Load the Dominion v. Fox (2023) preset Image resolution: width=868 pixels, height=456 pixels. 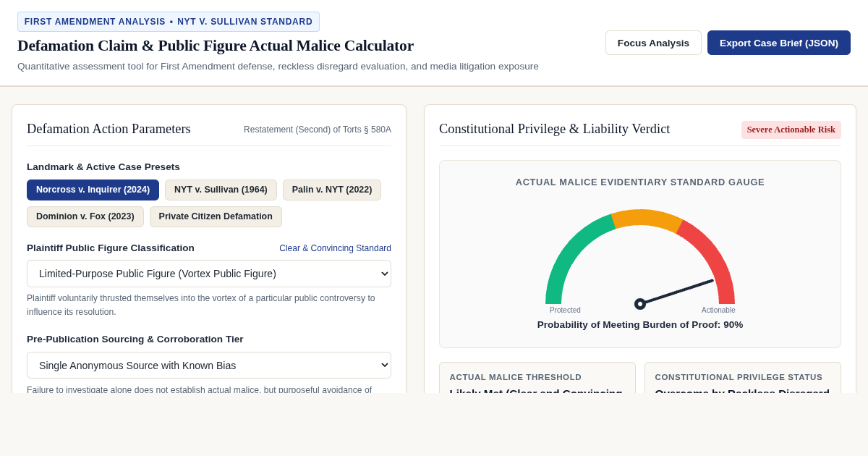click(85, 216)
